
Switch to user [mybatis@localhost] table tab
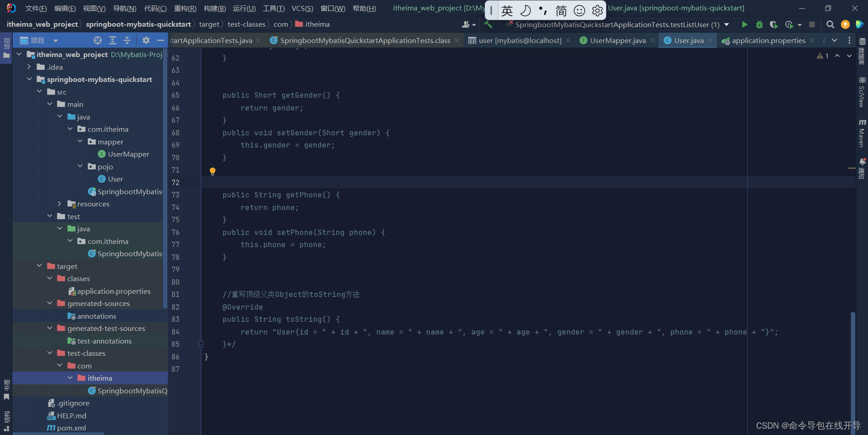(x=520, y=40)
